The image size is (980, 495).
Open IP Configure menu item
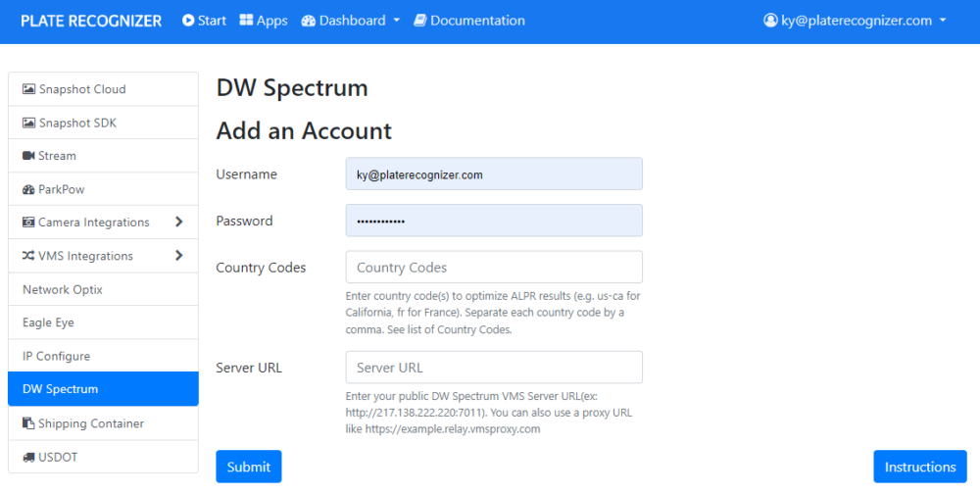point(103,356)
